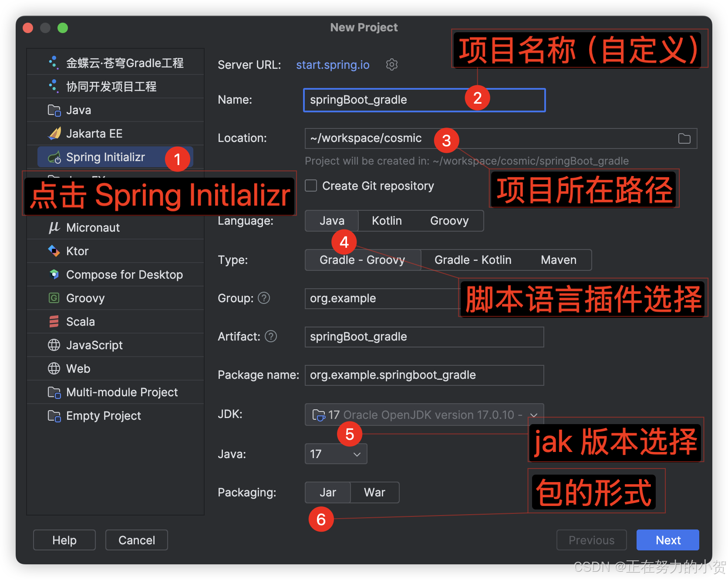
Task: Select Kotlin as the language
Action: 387,221
